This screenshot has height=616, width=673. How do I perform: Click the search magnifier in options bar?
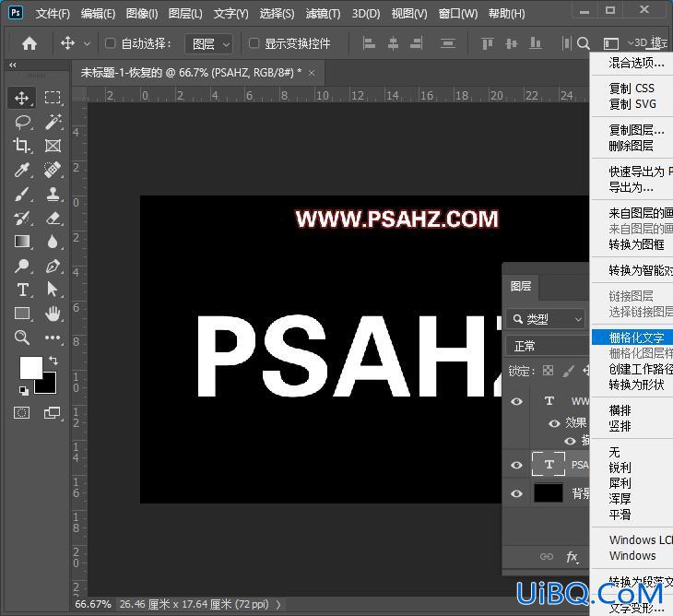(x=583, y=43)
